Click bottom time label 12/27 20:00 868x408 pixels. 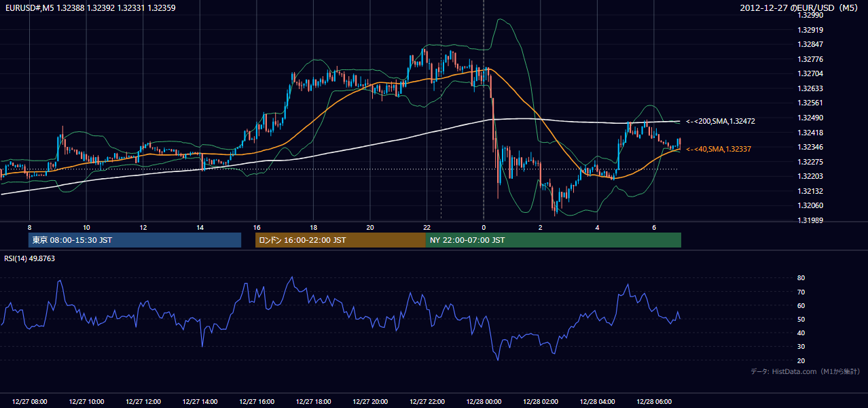click(x=370, y=402)
